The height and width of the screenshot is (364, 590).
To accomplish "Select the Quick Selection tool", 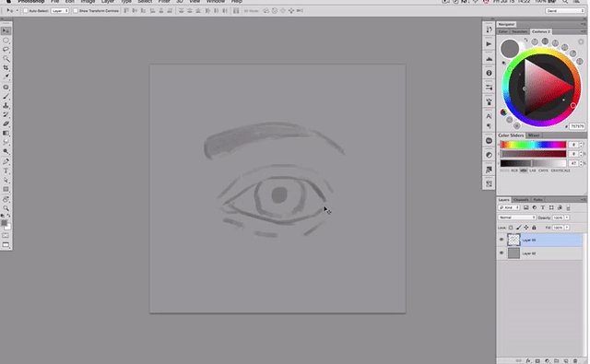I will [x=6, y=59].
